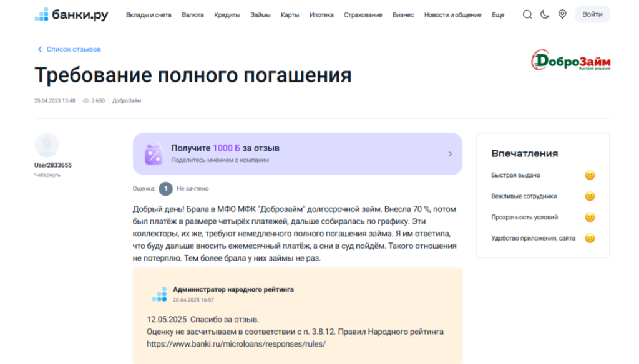Open the location pin icon
Image resolution: width=639 pixels, height=364 pixels.
(562, 15)
